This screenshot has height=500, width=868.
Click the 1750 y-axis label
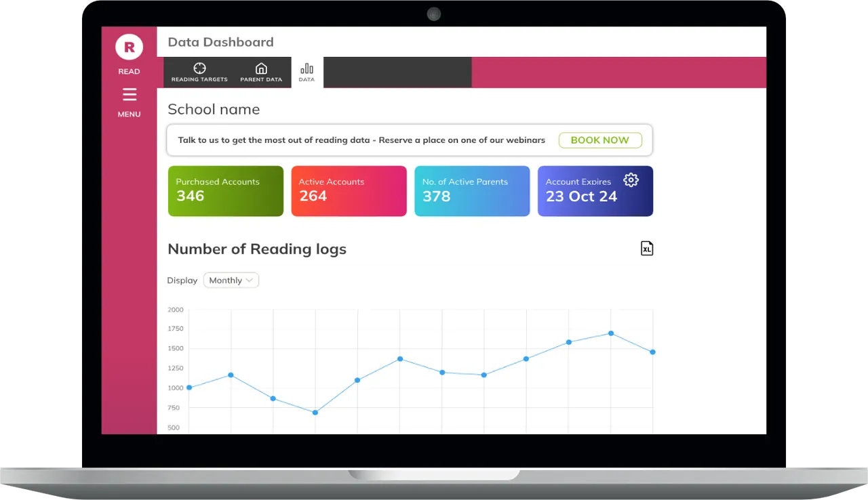pos(176,329)
